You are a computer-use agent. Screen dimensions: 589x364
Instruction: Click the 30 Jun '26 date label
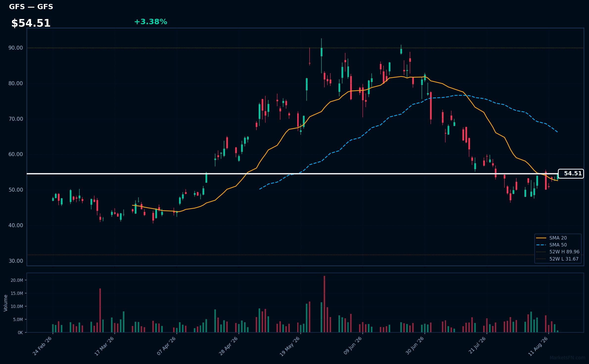click(414, 346)
